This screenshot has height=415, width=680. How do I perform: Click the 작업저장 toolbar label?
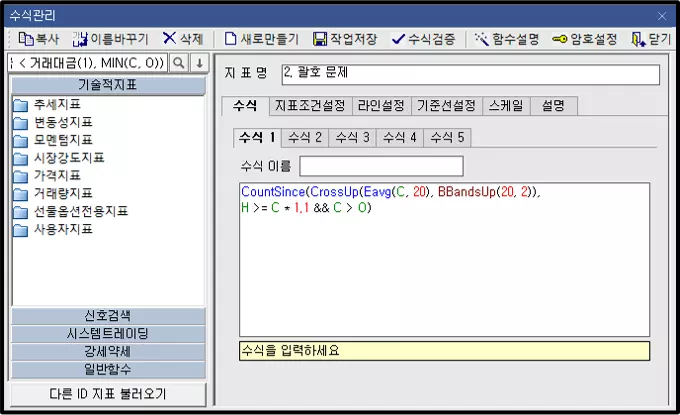pos(353,39)
